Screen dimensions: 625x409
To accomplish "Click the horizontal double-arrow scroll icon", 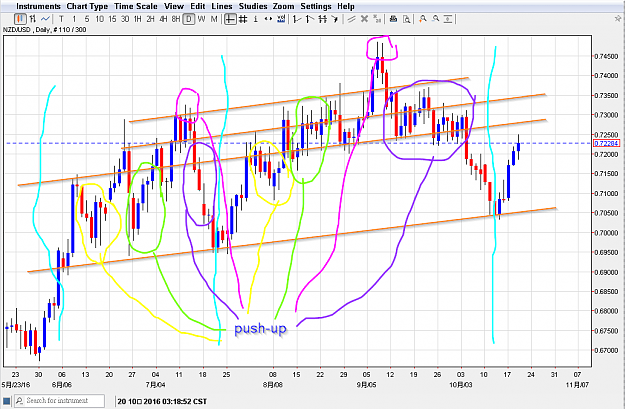I will 268,19.
